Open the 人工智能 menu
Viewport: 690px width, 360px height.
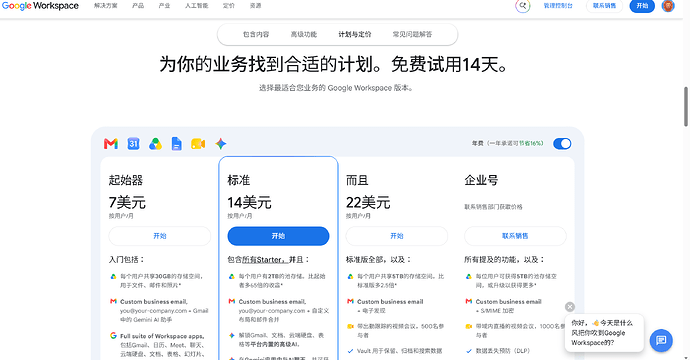196,6
